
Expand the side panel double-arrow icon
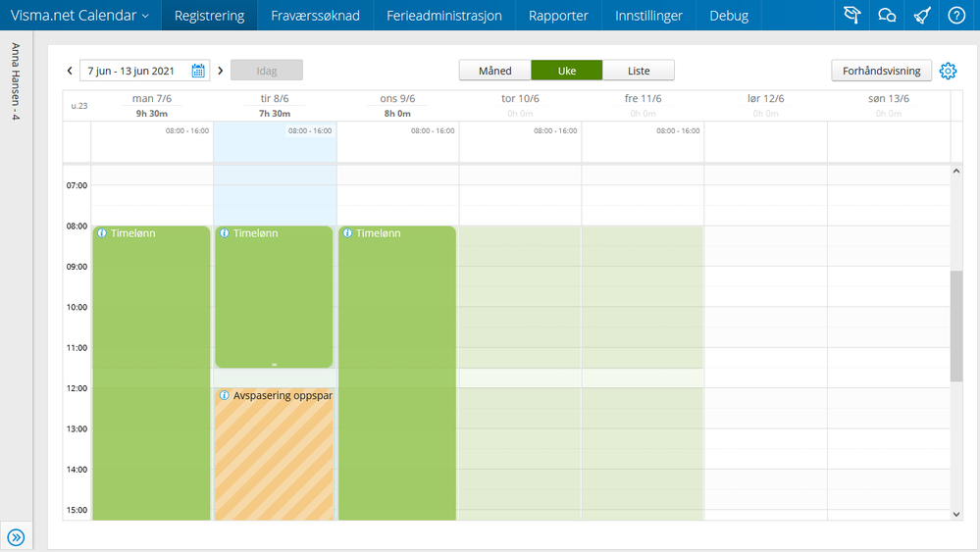16,536
